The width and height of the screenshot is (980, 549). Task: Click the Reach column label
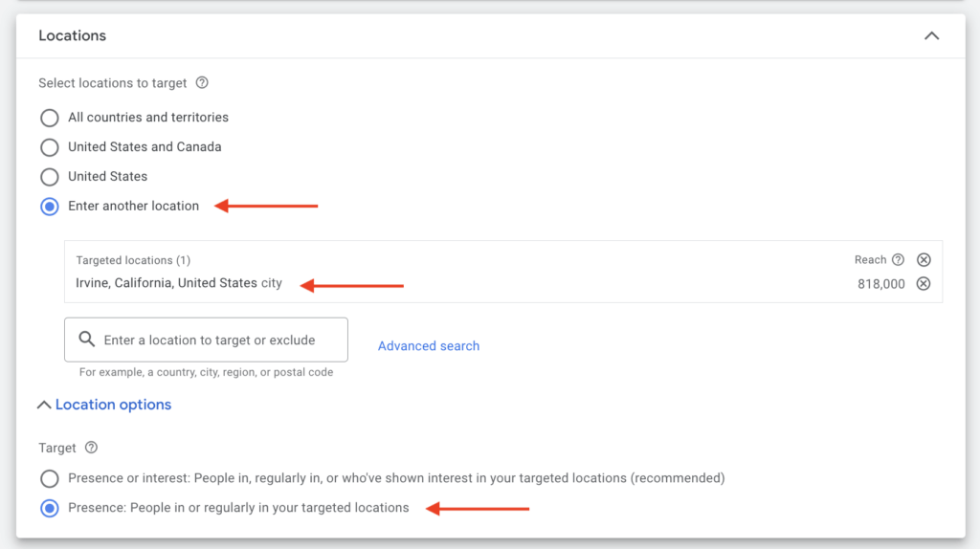(x=870, y=260)
